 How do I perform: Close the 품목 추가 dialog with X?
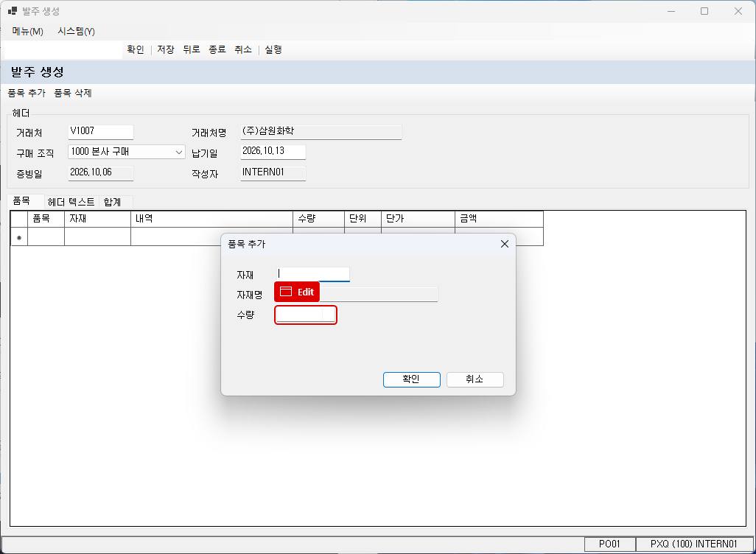[504, 244]
